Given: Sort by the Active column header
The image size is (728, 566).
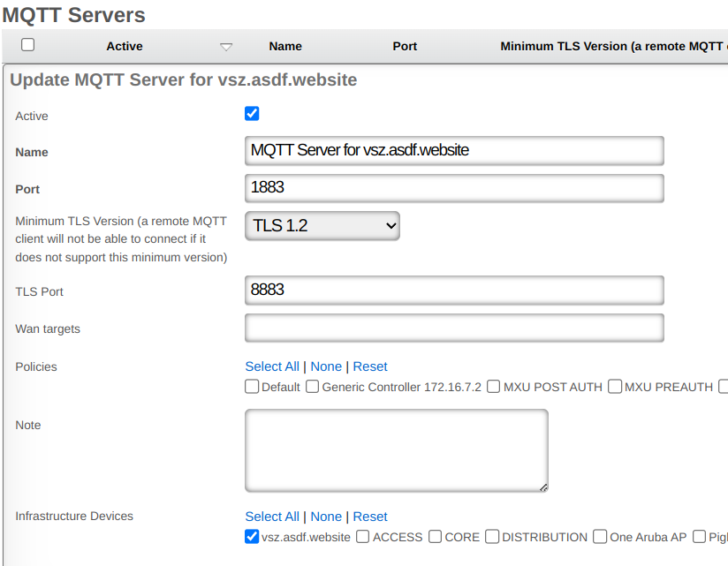Looking at the screenshot, I should (x=125, y=47).
